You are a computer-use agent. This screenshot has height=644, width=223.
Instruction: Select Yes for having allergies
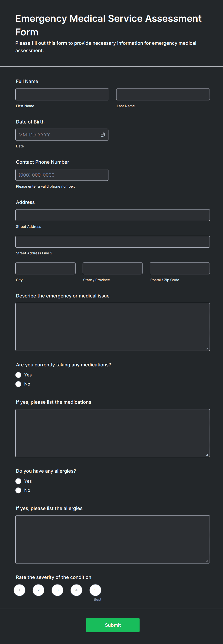coord(18,481)
